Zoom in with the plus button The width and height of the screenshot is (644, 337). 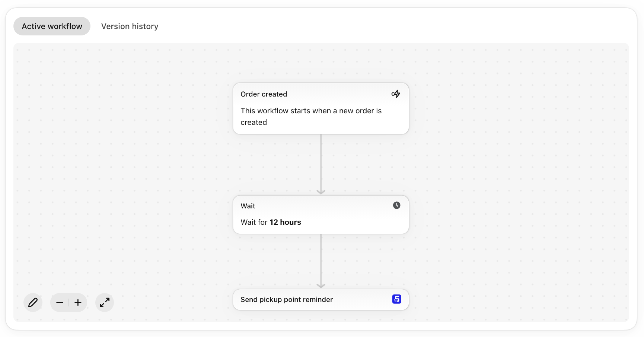coord(78,302)
